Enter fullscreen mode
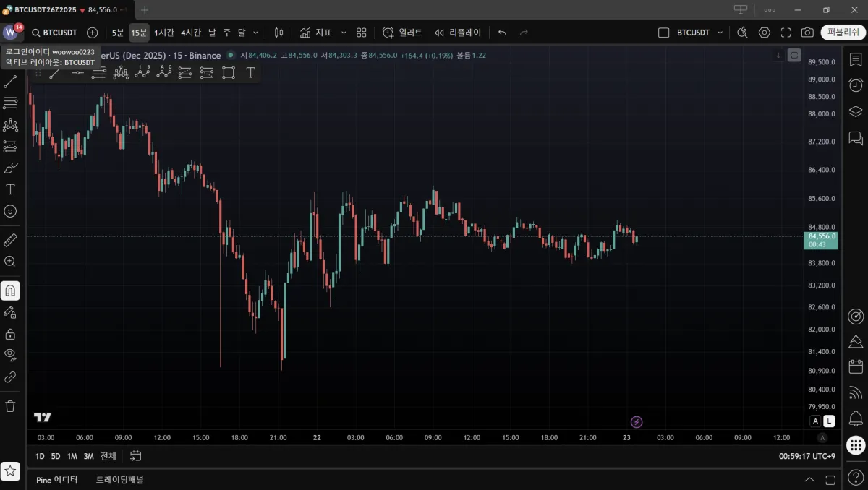This screenshot has width=868, height=490. (786, 33)
